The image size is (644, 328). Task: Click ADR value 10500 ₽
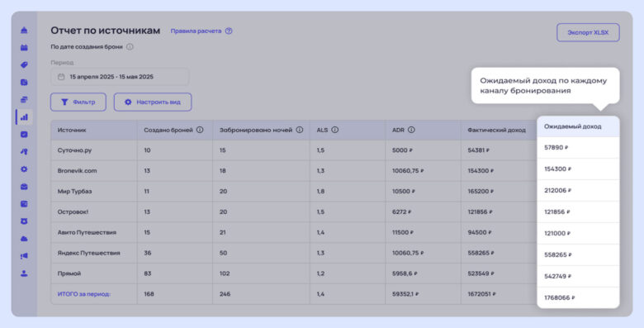(x=404, y=192)
